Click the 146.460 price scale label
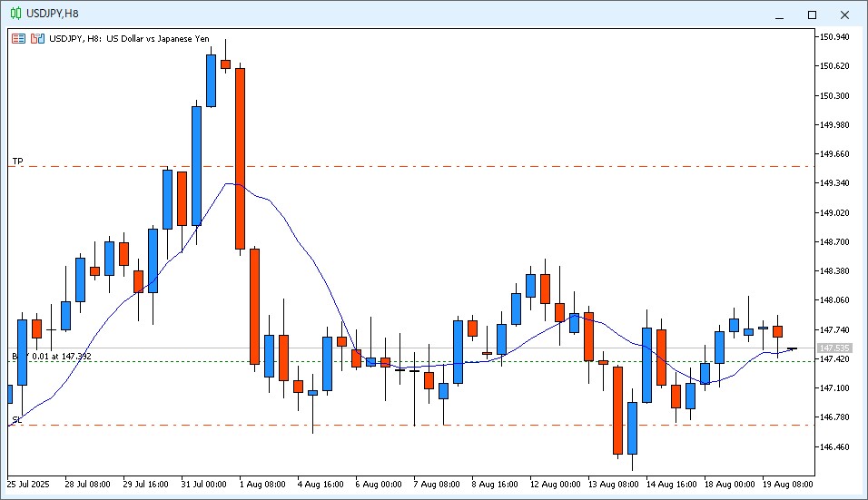 [834, 446]
